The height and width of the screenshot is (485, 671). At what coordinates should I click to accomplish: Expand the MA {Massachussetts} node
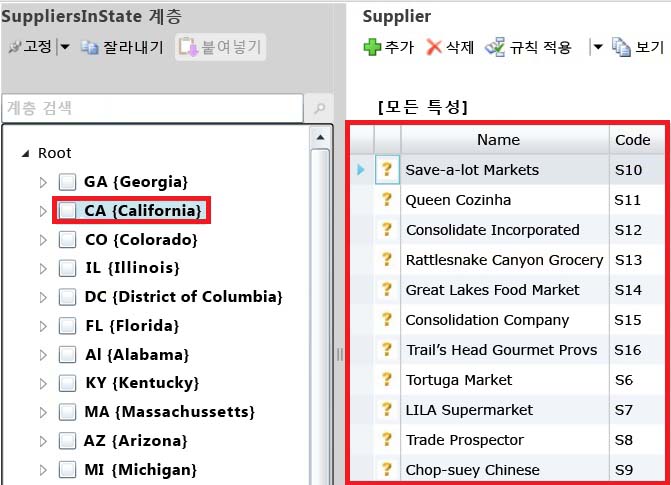(43, 412)
